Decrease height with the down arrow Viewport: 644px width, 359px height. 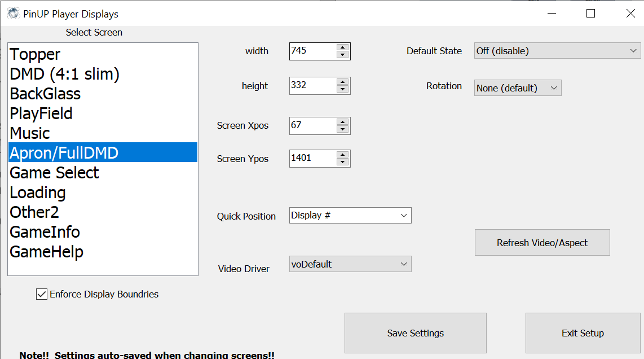pyautogui.click(x=342, y=89)
